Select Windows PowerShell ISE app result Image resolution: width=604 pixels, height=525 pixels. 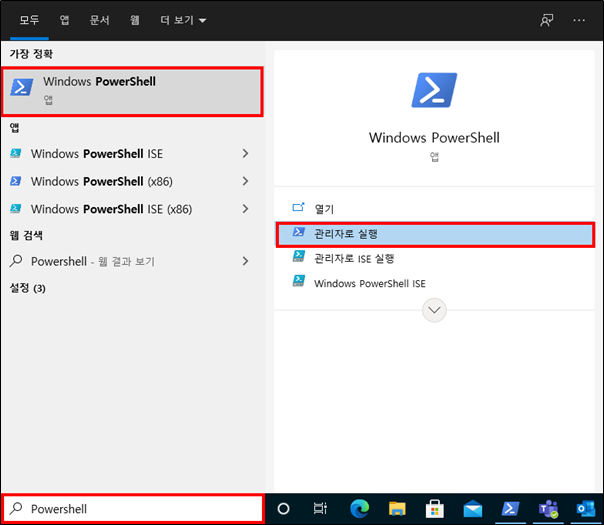[119, 154]
